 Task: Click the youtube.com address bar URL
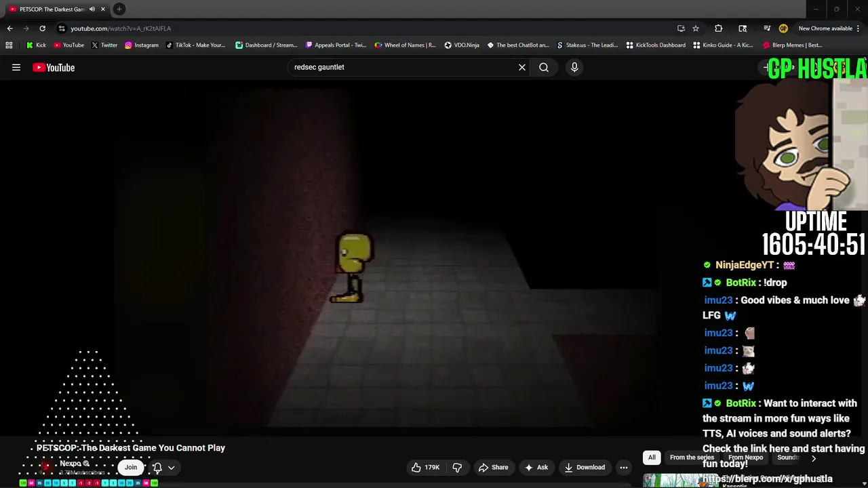[x=121, y=28]
